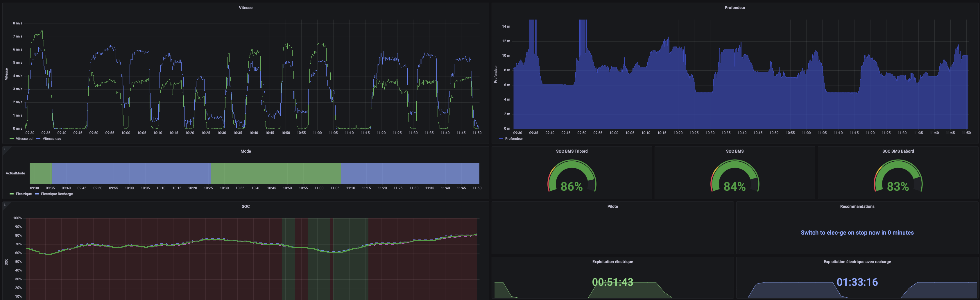Toggle the Electrique legend entry in Mode
The width and height of the screenshot is (980, 300).
24,194
